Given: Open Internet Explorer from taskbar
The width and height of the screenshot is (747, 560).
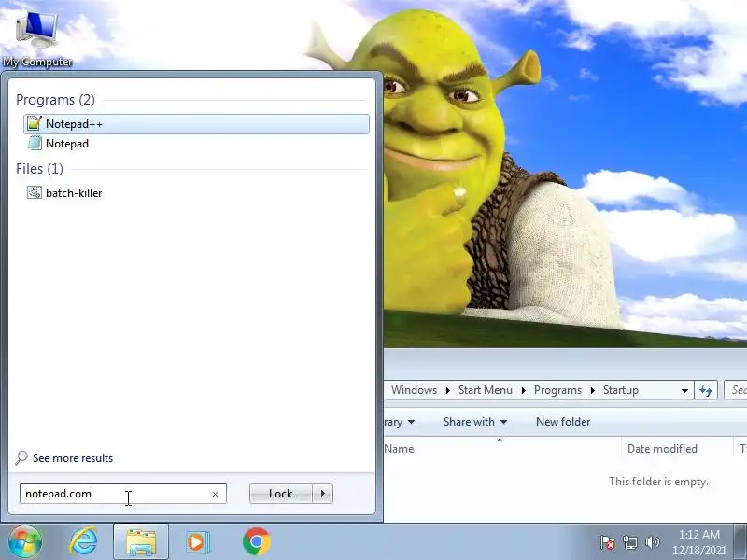Looking at the screenshot, I should click(x=84, y=541).
